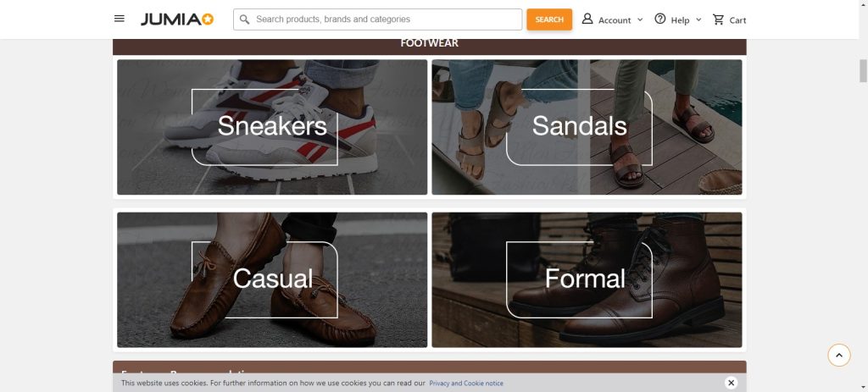
Task: Expand the Help dropdown chevron
Action: tap(698, 19)
